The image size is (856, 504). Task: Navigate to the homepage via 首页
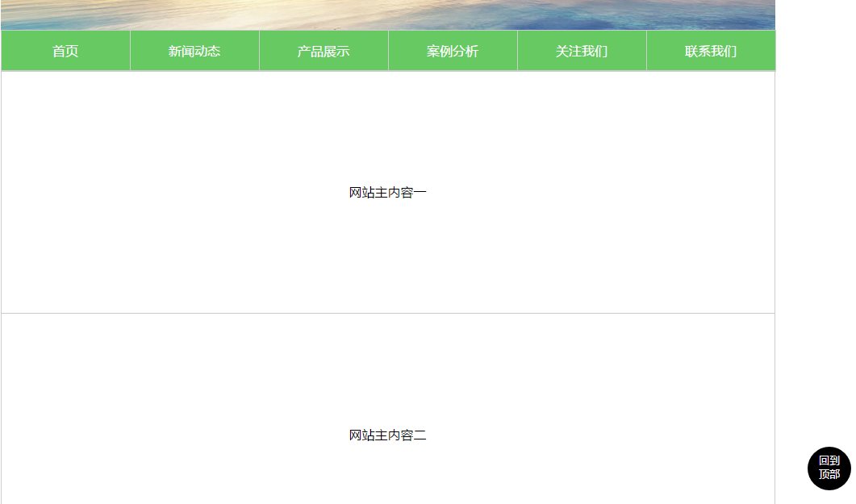click(65, 52)
